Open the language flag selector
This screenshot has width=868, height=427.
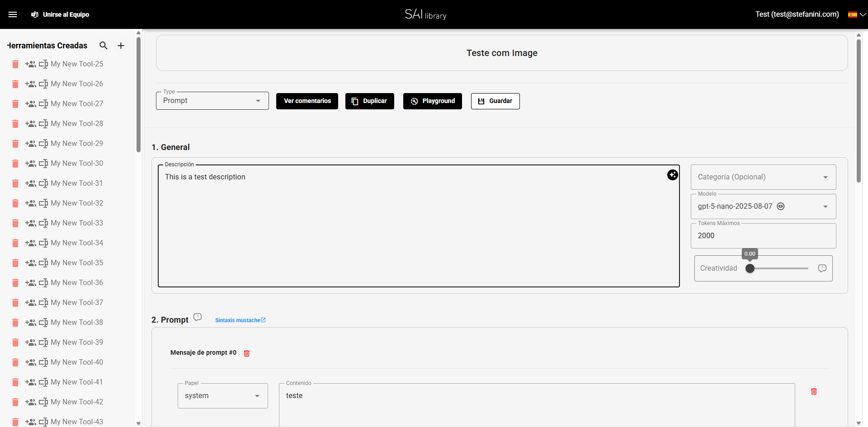(x=857, y=14)
